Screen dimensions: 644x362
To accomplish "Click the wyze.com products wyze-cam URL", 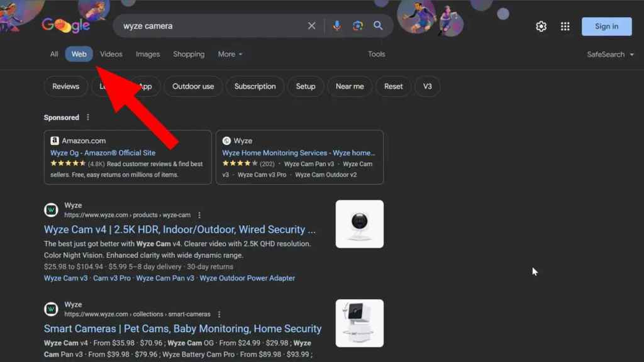I will pyautogui.click(x=127, y=215).
